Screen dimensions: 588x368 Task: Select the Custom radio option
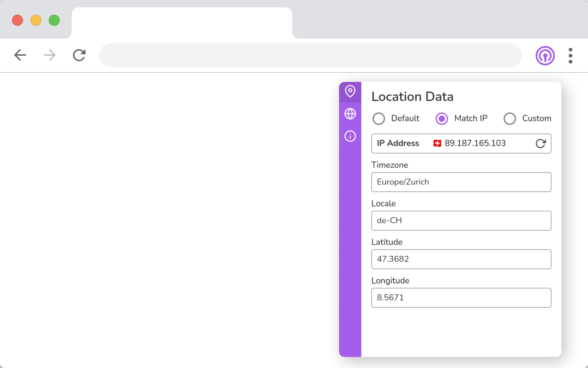click(510, 119)
